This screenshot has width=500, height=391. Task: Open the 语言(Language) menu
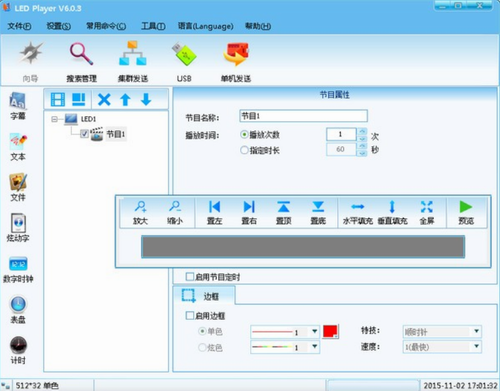(x=205, y=26)
